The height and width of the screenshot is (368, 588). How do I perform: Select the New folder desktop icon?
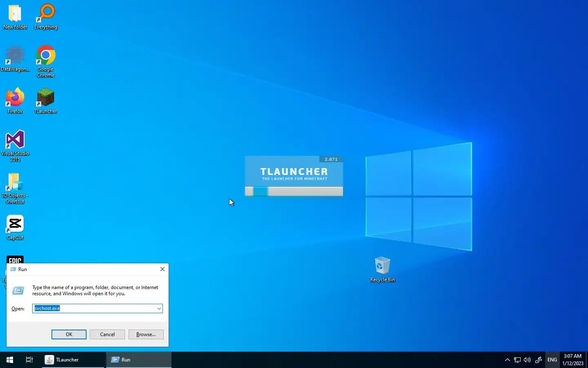(15, 17)
